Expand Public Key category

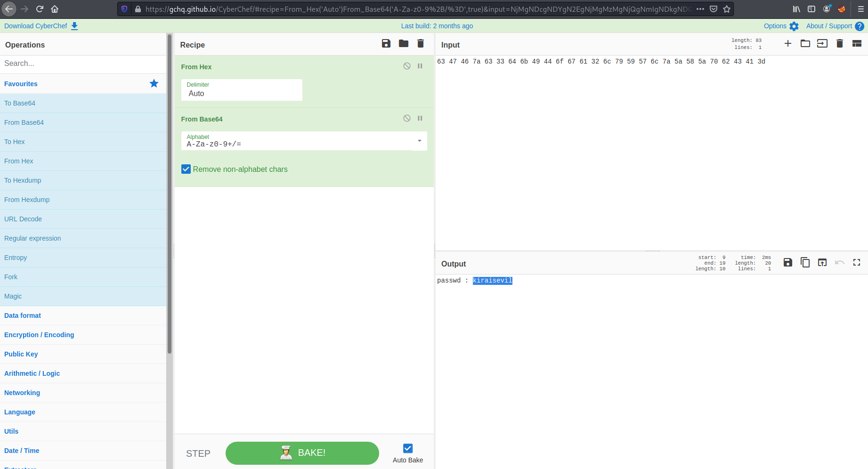tap(83, 354)
